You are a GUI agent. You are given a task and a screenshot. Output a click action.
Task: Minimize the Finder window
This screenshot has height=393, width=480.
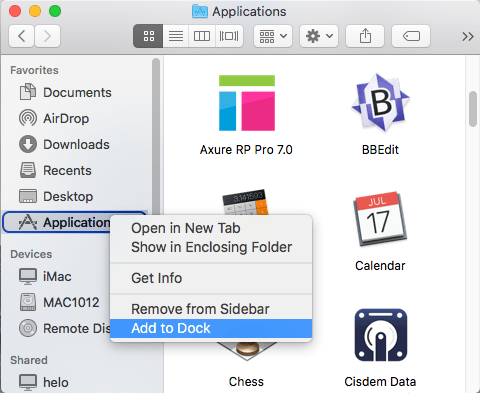coord(35,11)
